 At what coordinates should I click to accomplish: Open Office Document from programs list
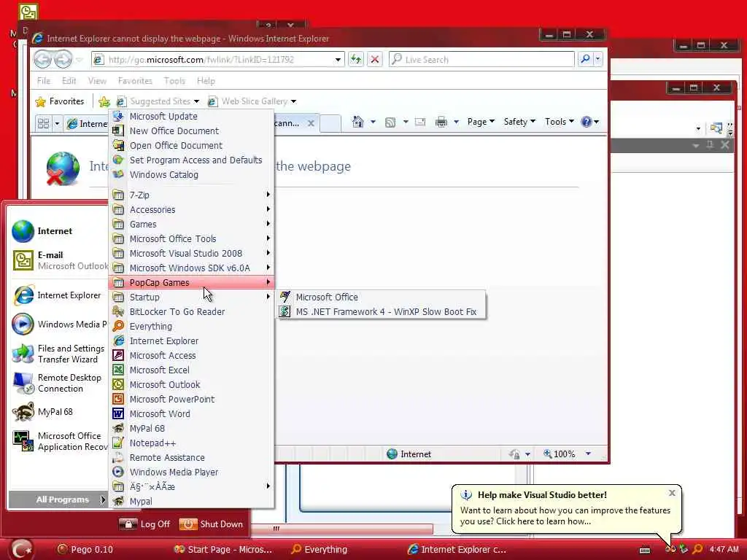191,146
